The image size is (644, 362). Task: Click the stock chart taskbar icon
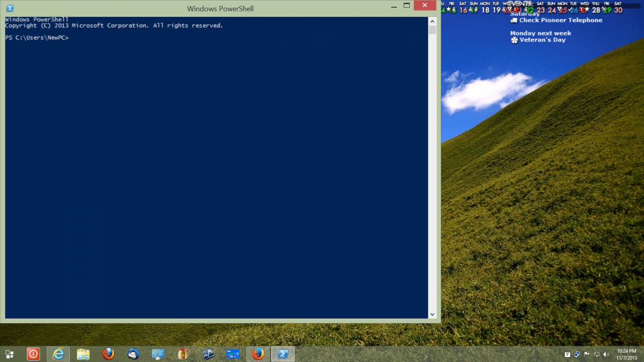pos(208,354)
